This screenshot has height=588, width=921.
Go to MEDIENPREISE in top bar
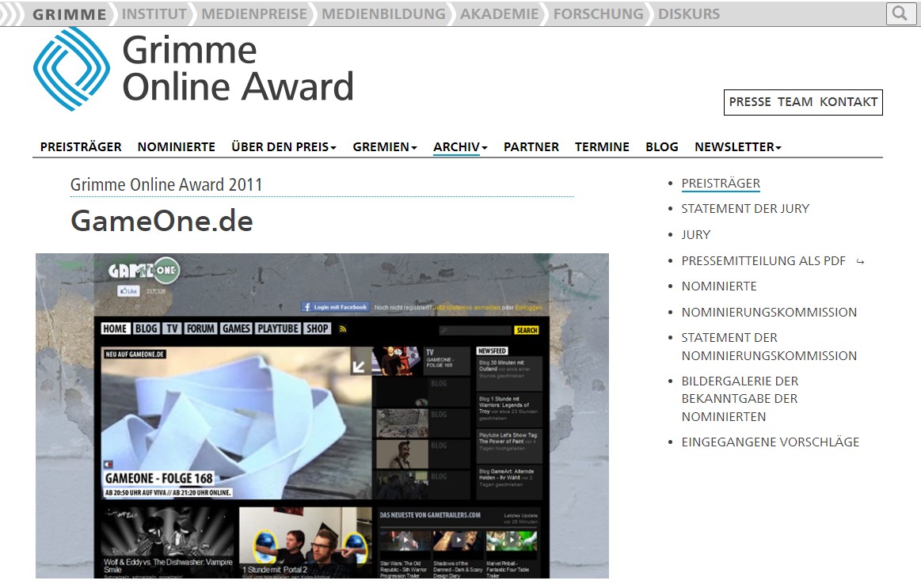tap(254, 14)
